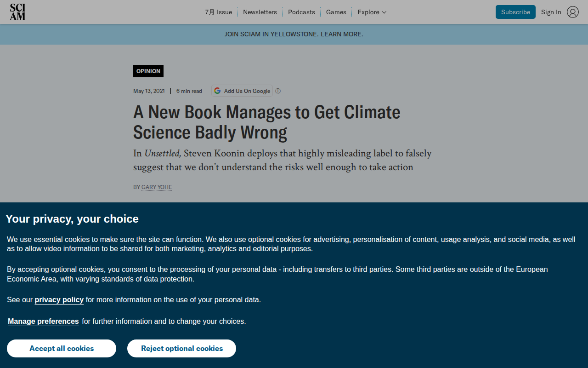Viewport: 588px width, 368px height.
Task: Go to Newsletters in the top navigation
Action: pos(260,12)
